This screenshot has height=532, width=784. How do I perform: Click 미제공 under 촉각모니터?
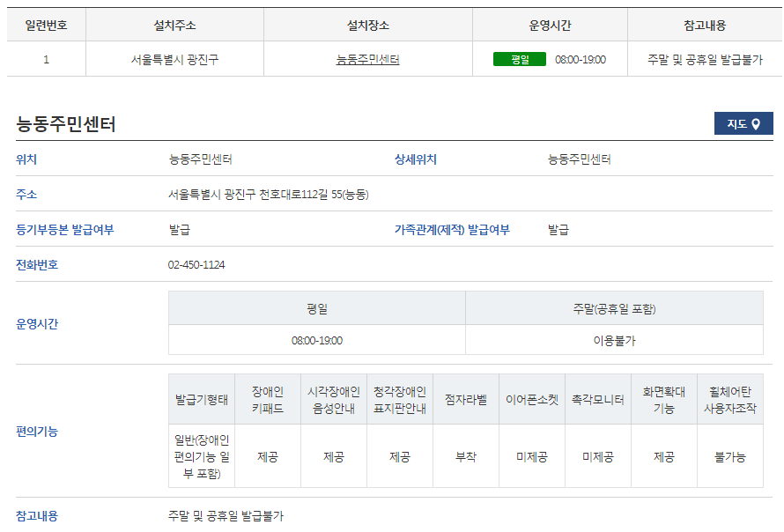(598, 456)
